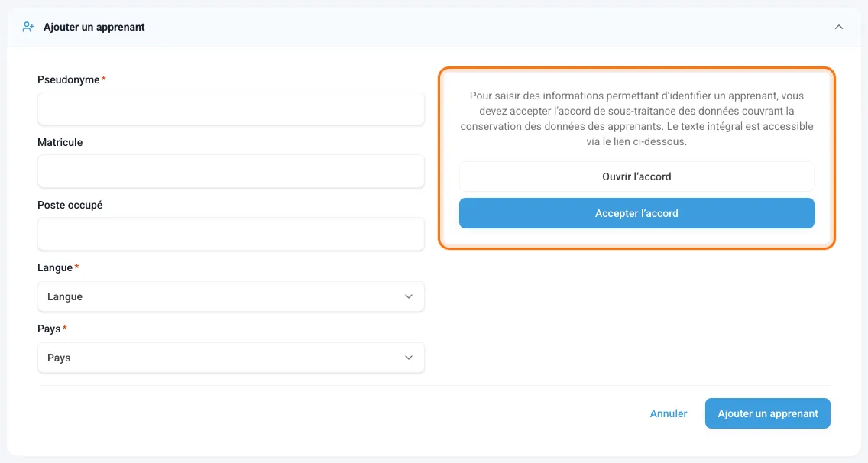868x463 pixels.
Task: Click the data agreement explanation paragraph
Action: 636,118
